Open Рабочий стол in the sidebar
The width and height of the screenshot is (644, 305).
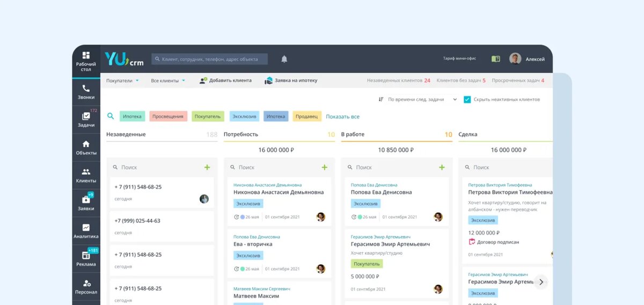86,62
